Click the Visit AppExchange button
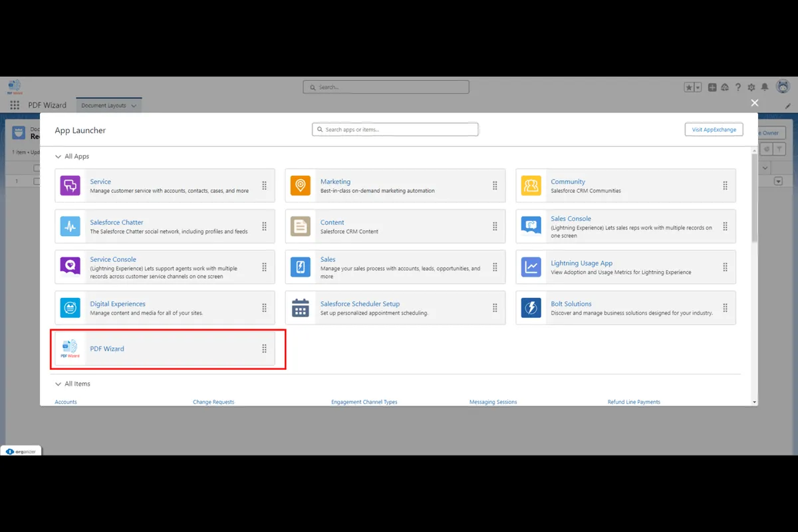This screenshot has height=532, width=798. pos(714,130)
